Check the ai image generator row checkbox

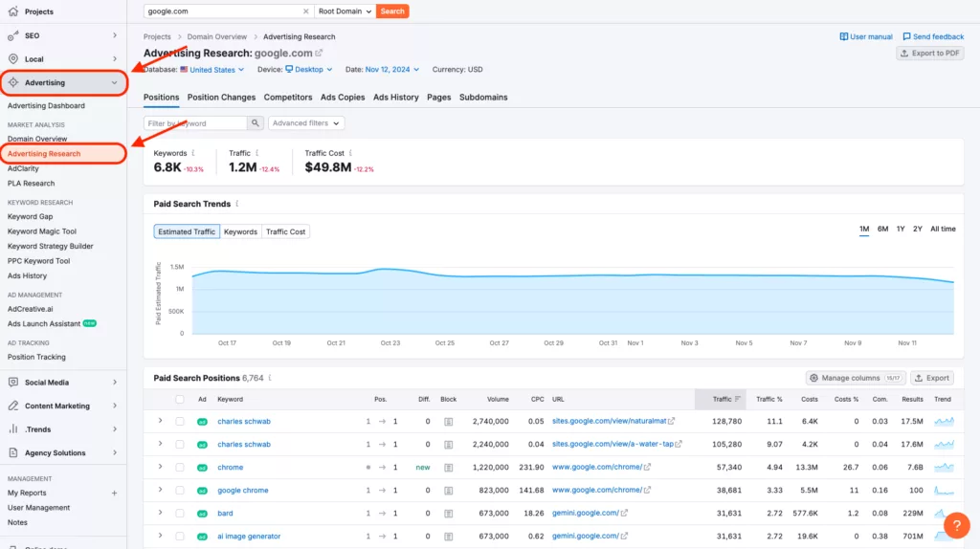[179, 536]
